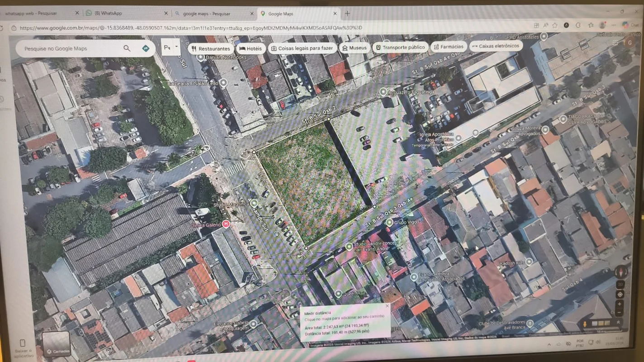
Task: Zoom out with the minus button
Action: (619, 313)
